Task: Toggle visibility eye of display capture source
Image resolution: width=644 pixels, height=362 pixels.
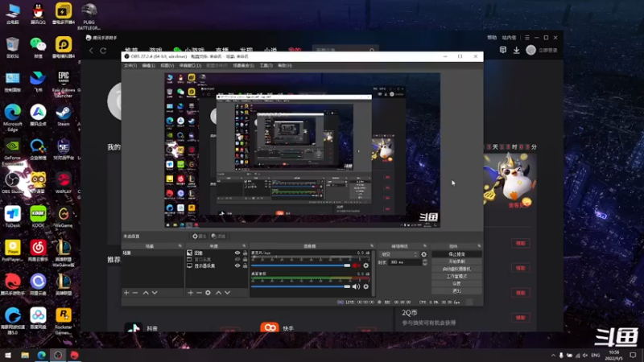Action: click(x=237, y=266)
